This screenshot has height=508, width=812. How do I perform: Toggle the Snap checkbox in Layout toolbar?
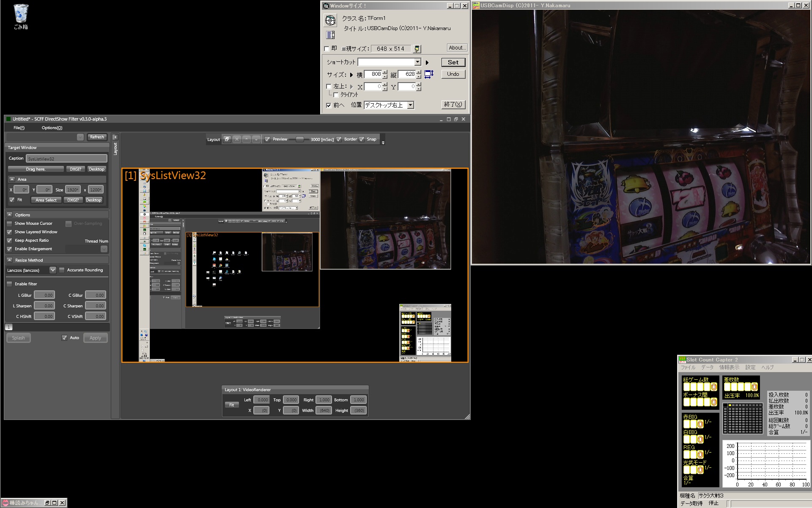click(362, 139)
